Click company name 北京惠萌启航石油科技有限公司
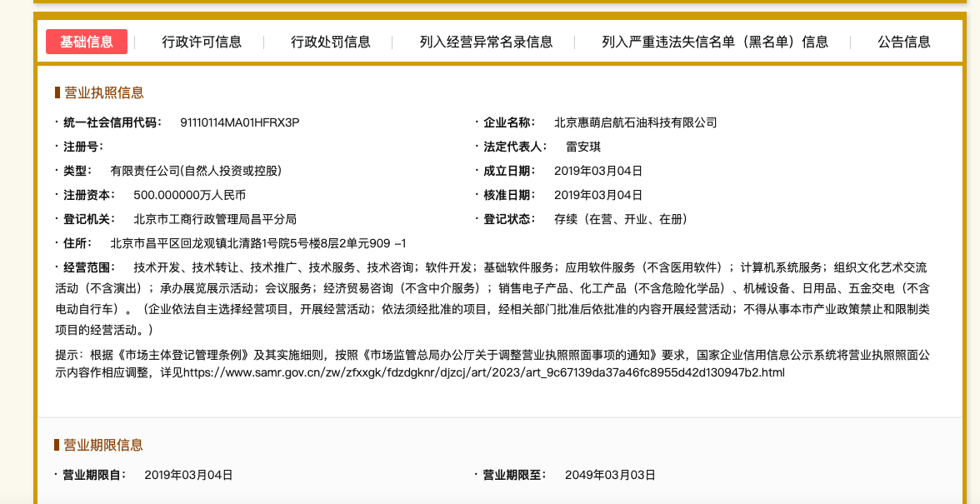The height and width of the screenshot is (504, 980). pyautogui.click(x=636, y=122)
